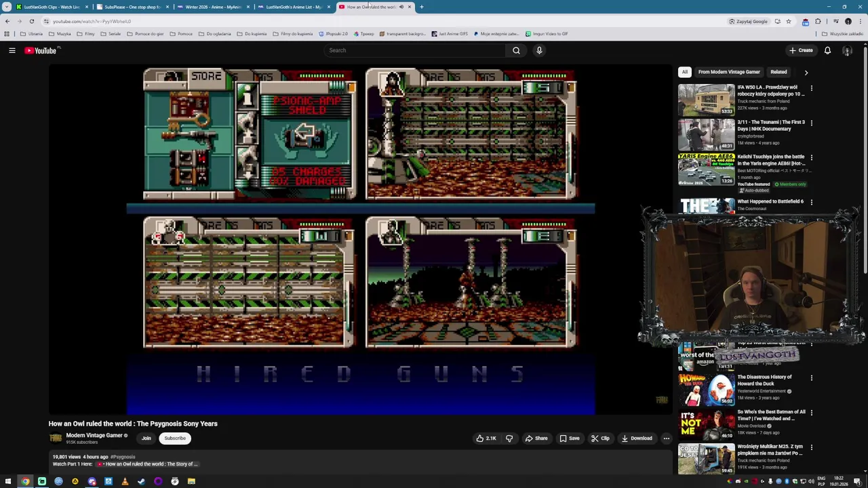
Task: Open options for Multikar M25 video
Action: click(811, 447)
